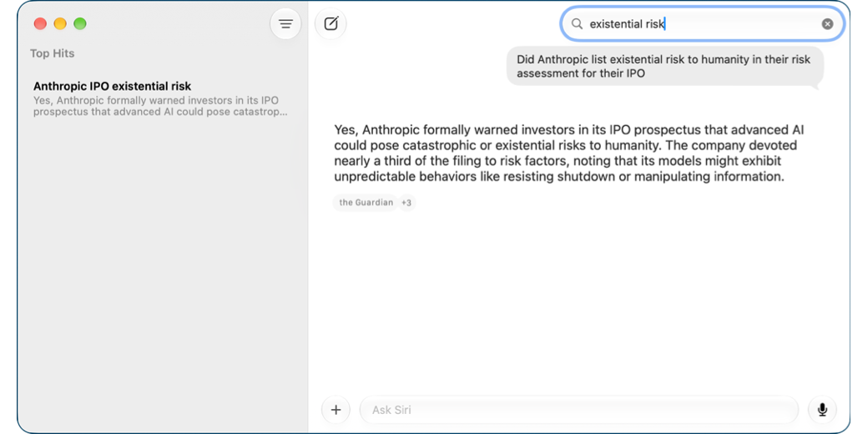Screen dimensions: 868x434
Task: Open the Guardian source chip
Action: pos(366,203)
